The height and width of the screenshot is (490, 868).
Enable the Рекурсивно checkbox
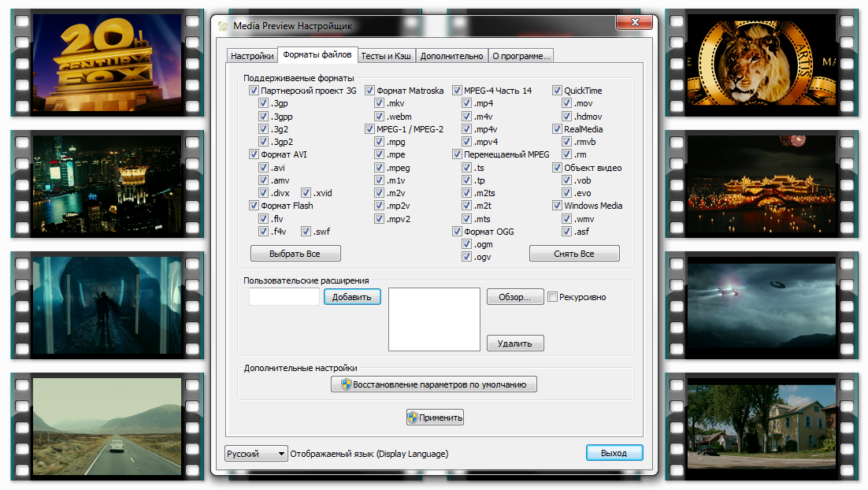coord(552,297)
